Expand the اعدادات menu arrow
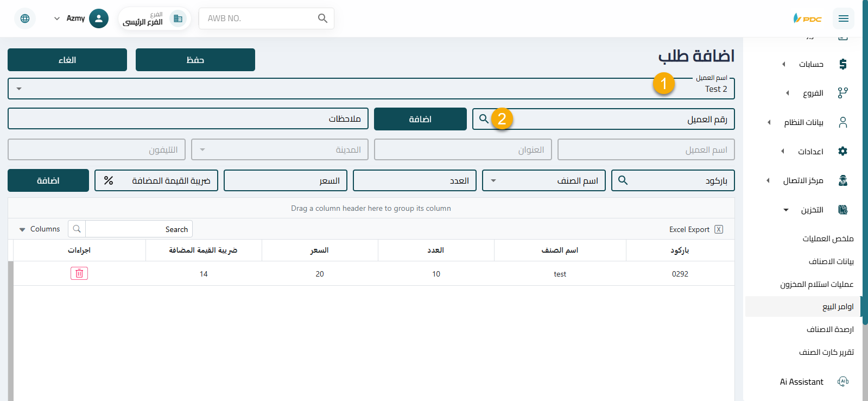This screenshot has width=868, height=401. click(x=782, y=151)
